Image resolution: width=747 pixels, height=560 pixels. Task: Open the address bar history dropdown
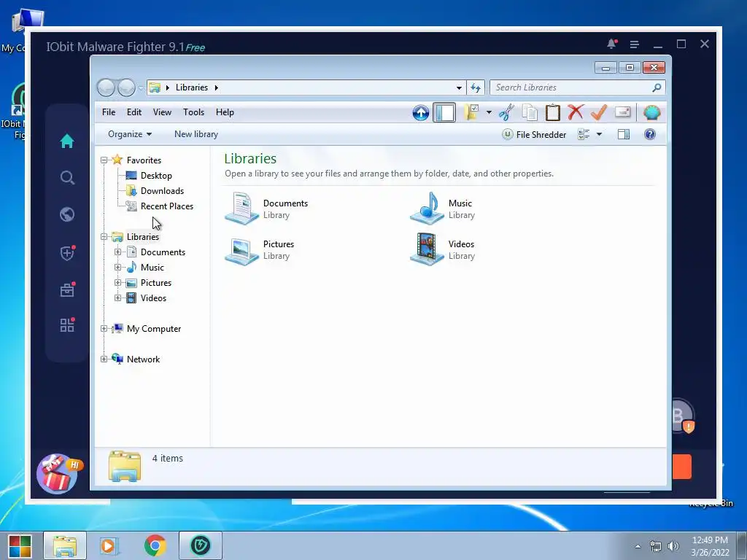coord(459,87)
